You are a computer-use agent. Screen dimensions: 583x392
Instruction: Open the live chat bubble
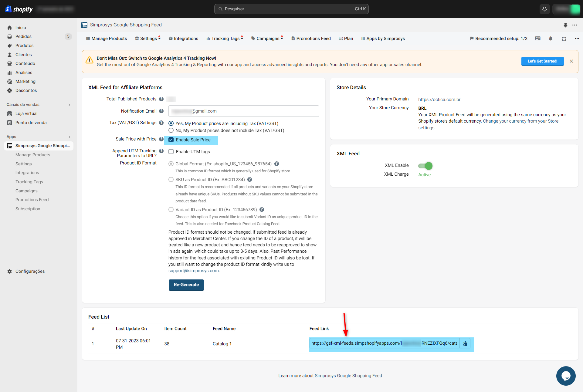[x=566, y=376]
